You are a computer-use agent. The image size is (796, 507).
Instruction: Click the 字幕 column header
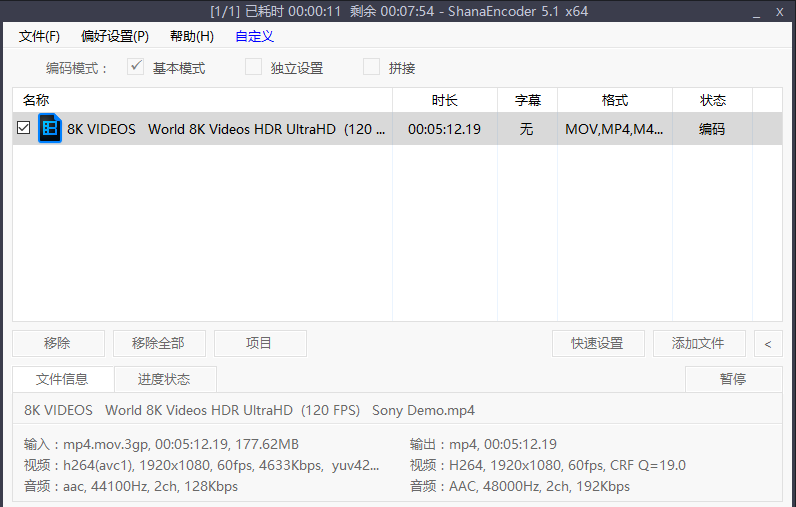527,100
